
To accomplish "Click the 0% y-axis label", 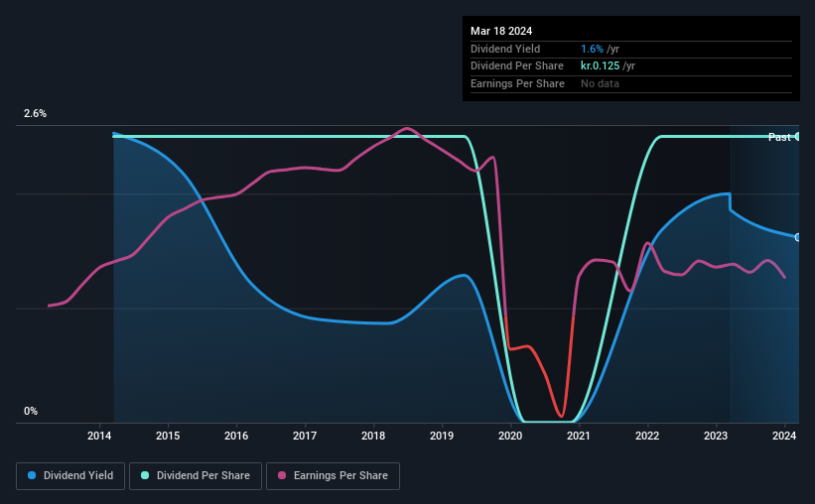I will 31,411.
